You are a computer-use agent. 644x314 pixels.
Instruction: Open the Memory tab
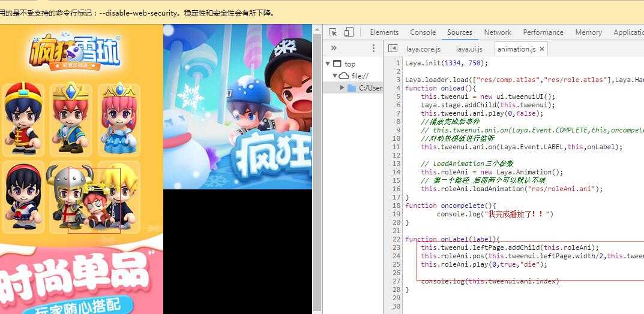pyautogui.click(x=589, y=32)
